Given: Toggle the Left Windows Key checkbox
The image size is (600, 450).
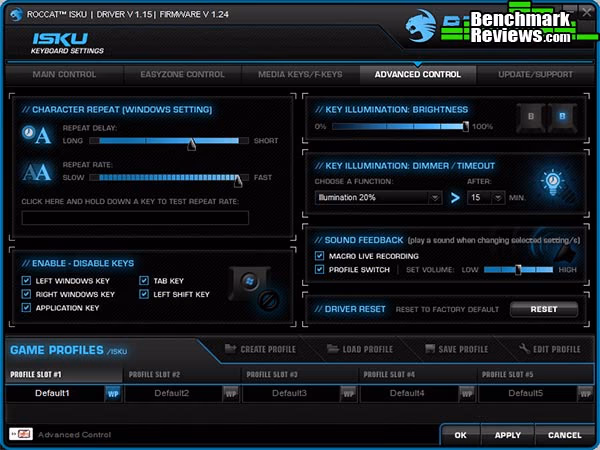Looking at the screenshot, I should click(26, 280).
